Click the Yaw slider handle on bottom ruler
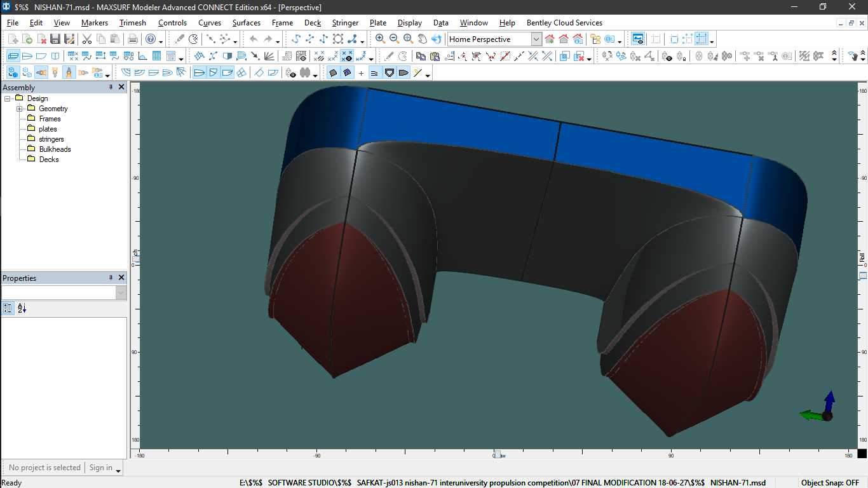This screenshot has height=488, width=868. click(x=498, y=455)
